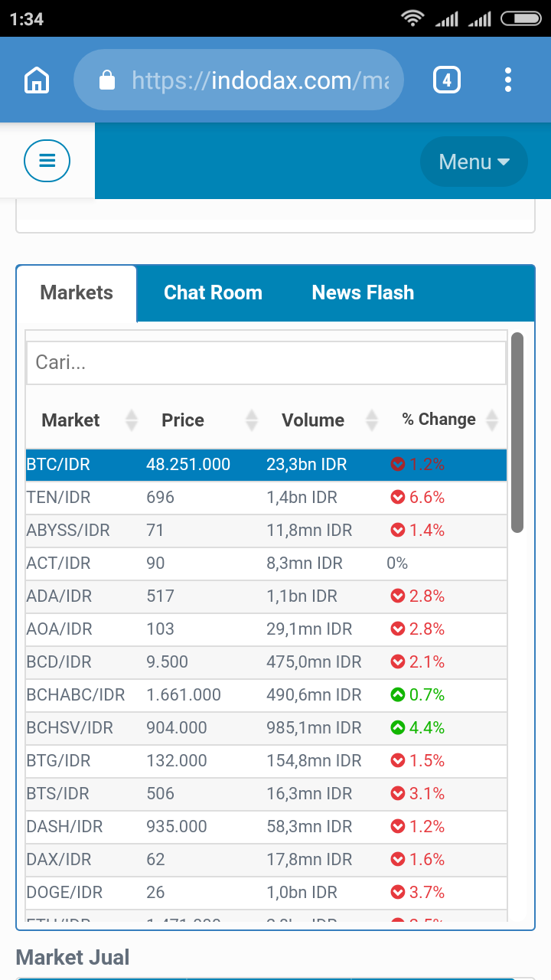Click the green up arrow on BCHABC/IDR
Screen dimensions: 551x980
[397, 695]
